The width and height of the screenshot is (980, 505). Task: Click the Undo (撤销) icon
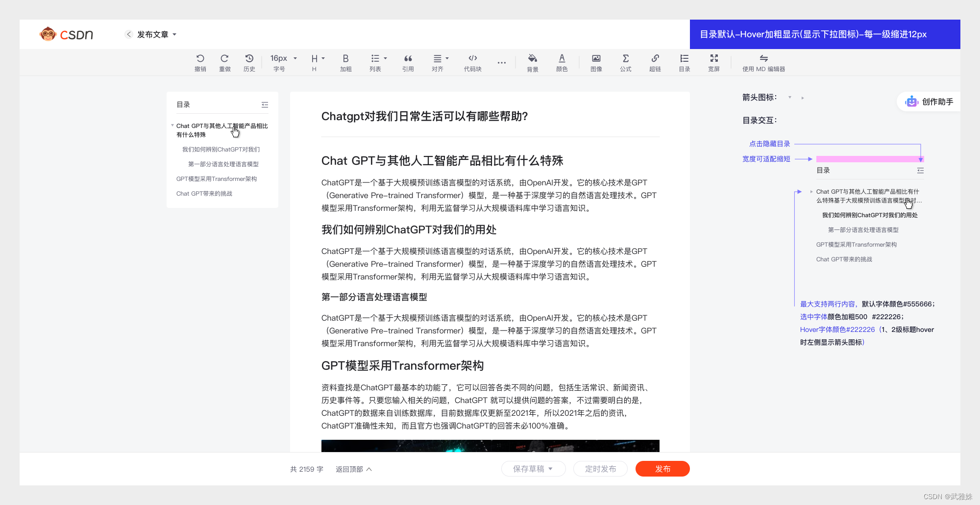200,58
